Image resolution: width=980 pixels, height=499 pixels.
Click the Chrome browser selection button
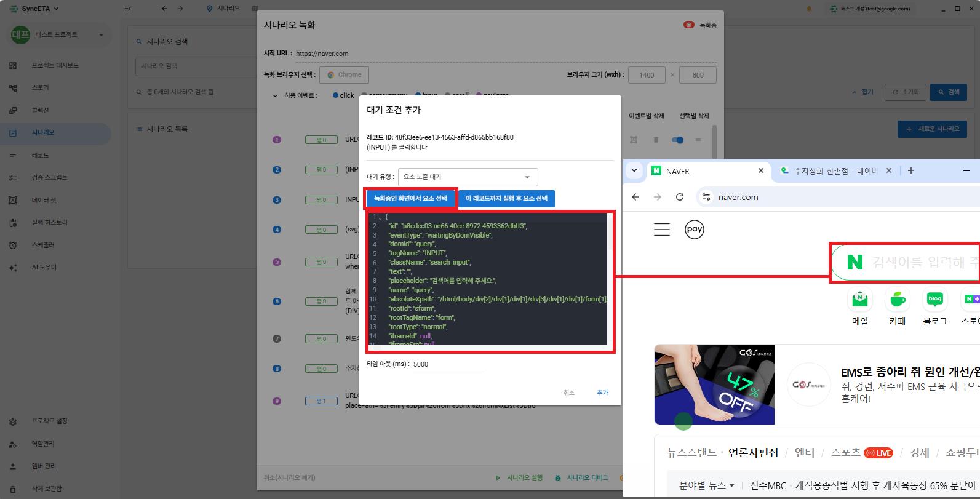pos(344,74)
